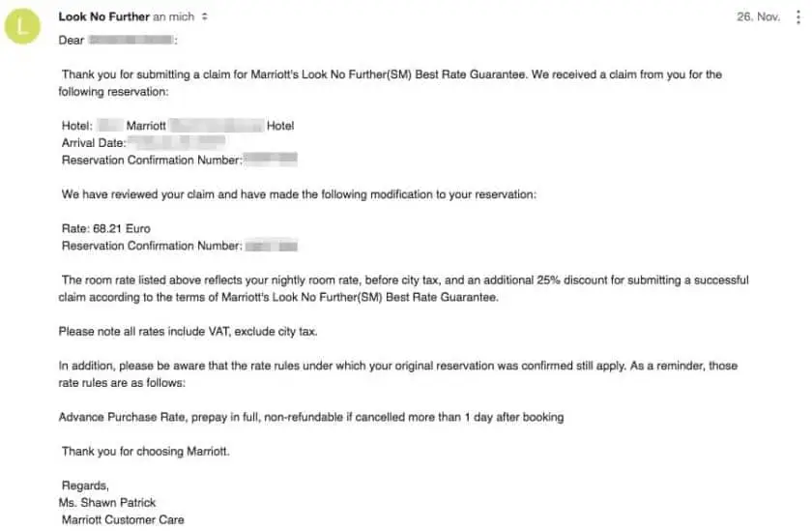Click 'Marriott Customer Care' in the signature

point(121,519)
